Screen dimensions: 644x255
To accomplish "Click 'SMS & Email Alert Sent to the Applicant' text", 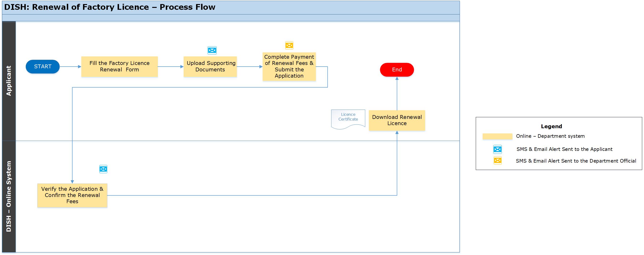I will pos(565,149).
